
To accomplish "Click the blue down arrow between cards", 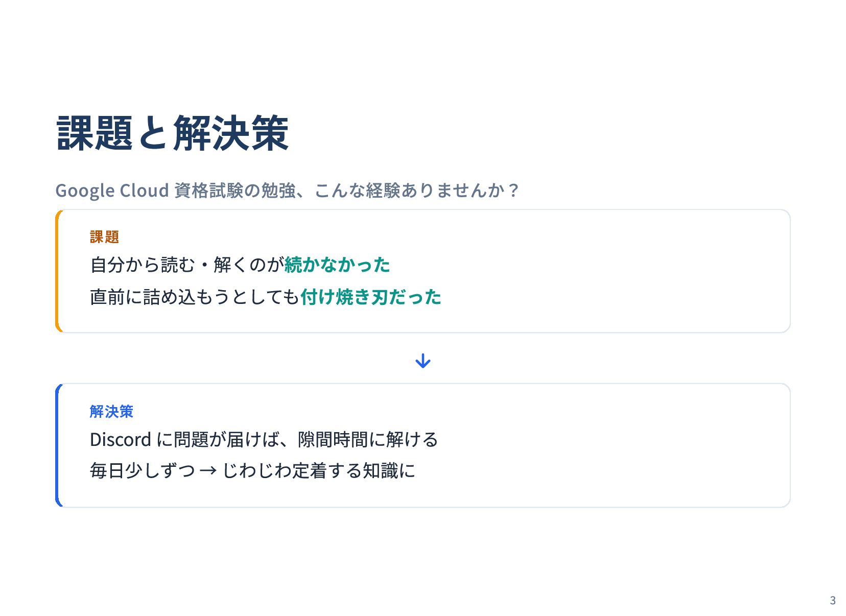I will [423, 361].
